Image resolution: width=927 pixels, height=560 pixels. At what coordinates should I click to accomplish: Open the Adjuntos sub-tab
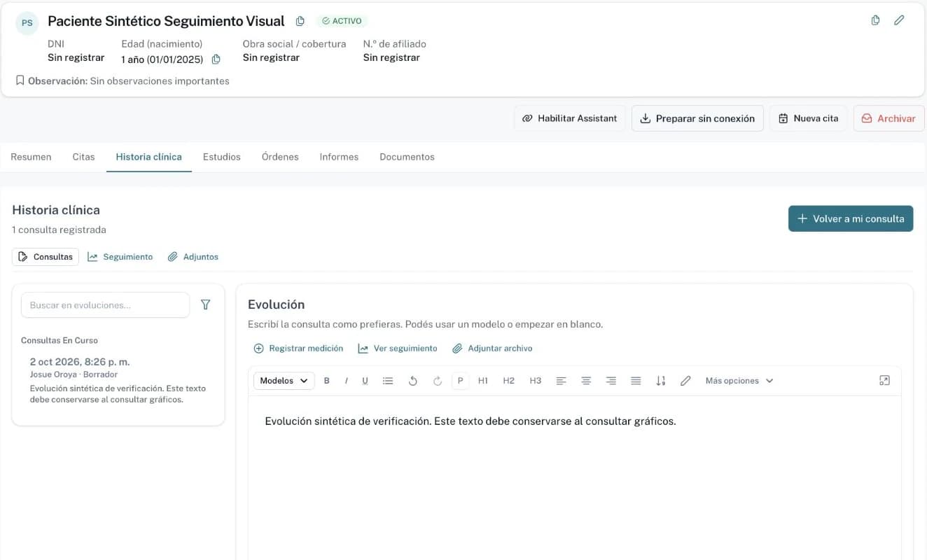click(x=193, y=257)
